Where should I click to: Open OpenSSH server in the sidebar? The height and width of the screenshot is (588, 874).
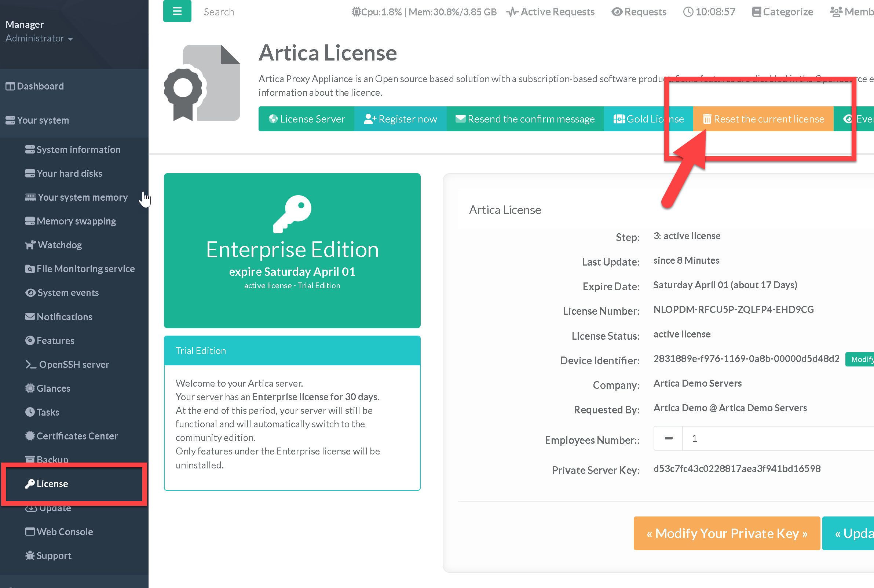[74, 364]
